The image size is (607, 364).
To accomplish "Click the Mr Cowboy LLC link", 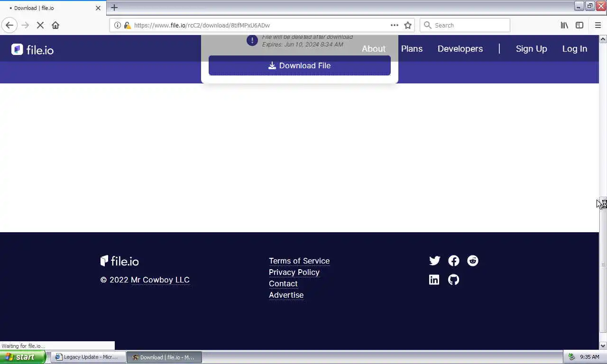I will pyautogui.click(x=160, y=280).
